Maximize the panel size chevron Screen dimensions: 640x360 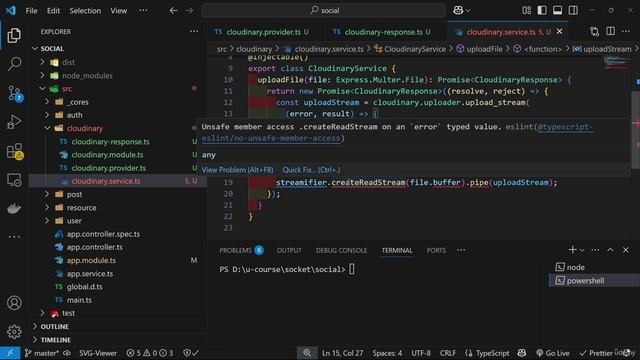point(610,250)
